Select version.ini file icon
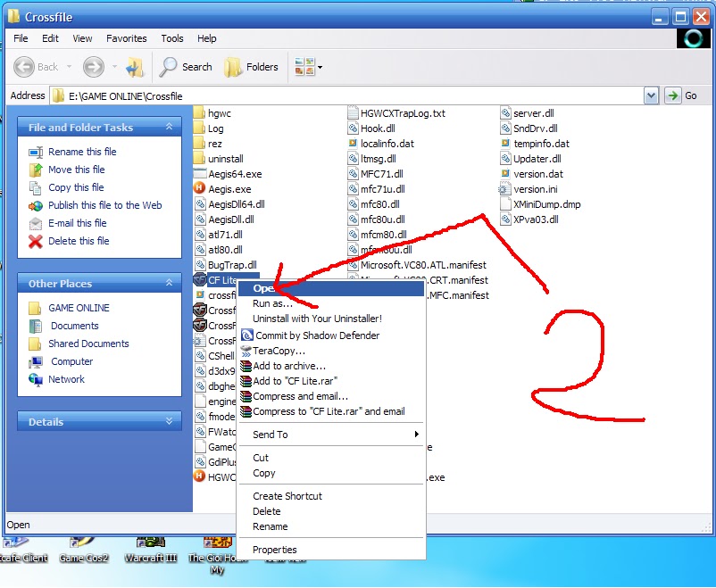The height and width of the screenshot is (588, 716). tap(504, 189)
